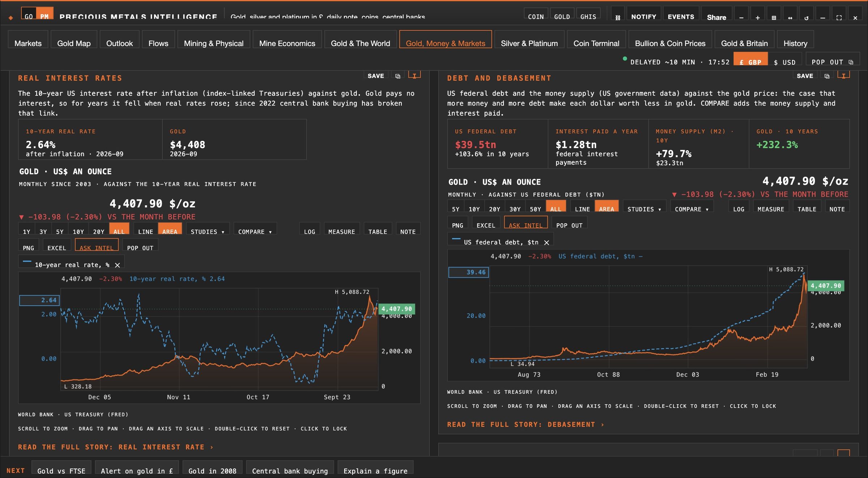
Task: Click the orange diamond logo icon
Action: pos(11,17)
